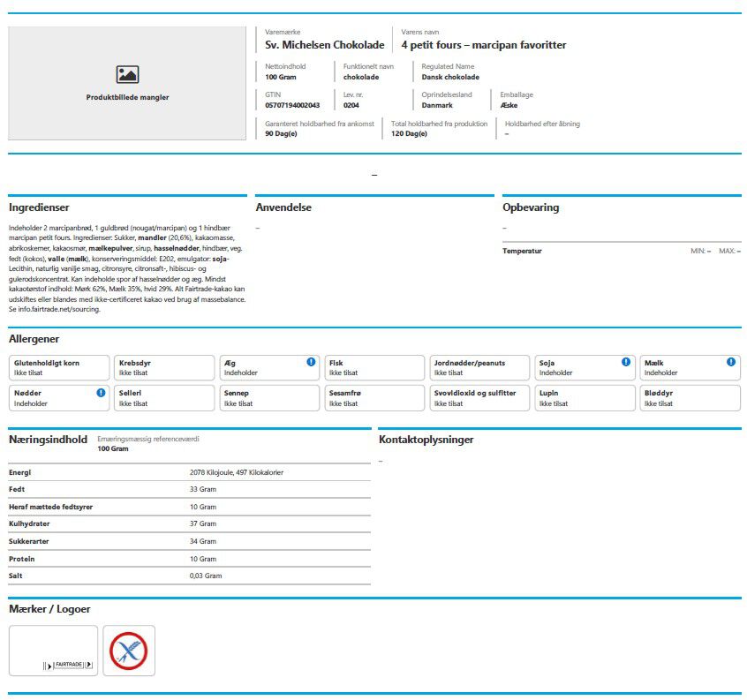747x700 pixels.
Task: Select the Lupin allergen card
Action: (585, 398)
